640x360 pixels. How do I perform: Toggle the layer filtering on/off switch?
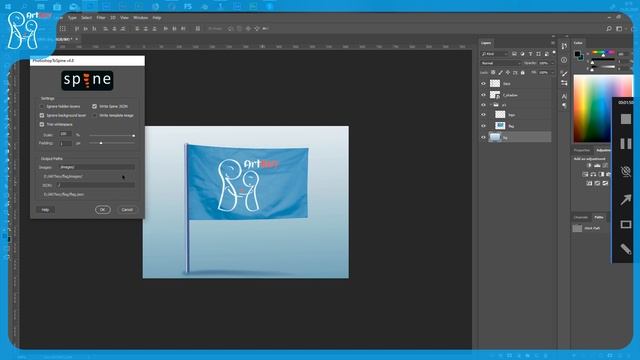tap(554, 52)
